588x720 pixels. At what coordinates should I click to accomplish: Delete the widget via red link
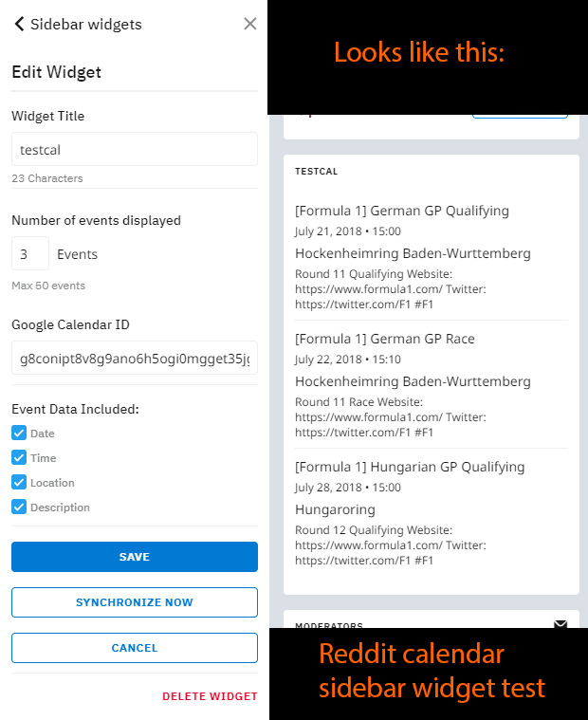click(x=210, y=696)
